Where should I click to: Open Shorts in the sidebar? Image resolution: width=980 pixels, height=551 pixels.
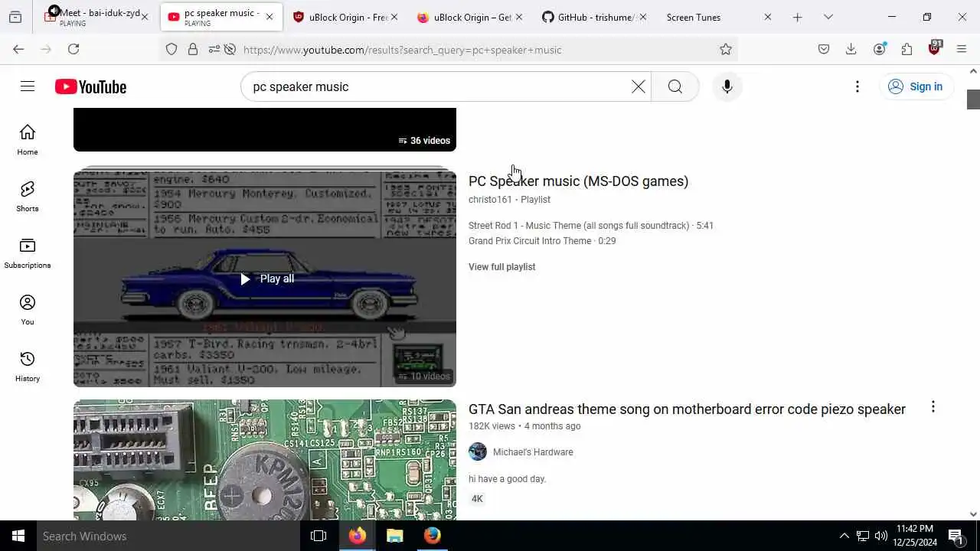pos(28,197)
